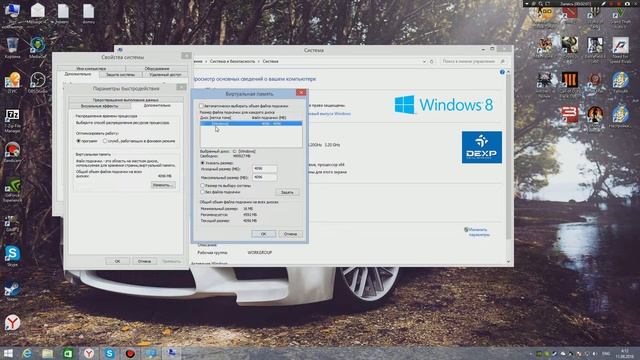Launch the red Mass Effect 3 desktop shortcut

point(570,115)
